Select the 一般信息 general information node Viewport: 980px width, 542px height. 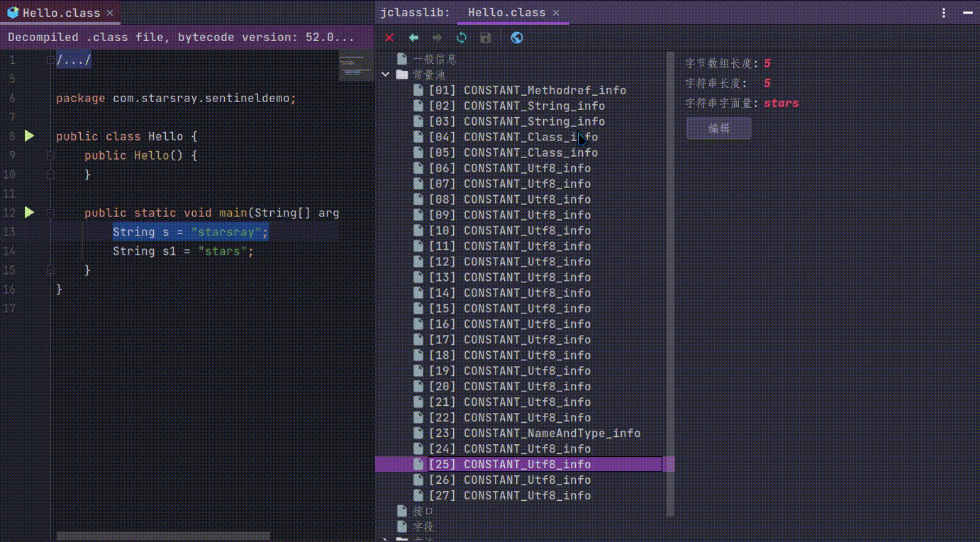[433, 59]
